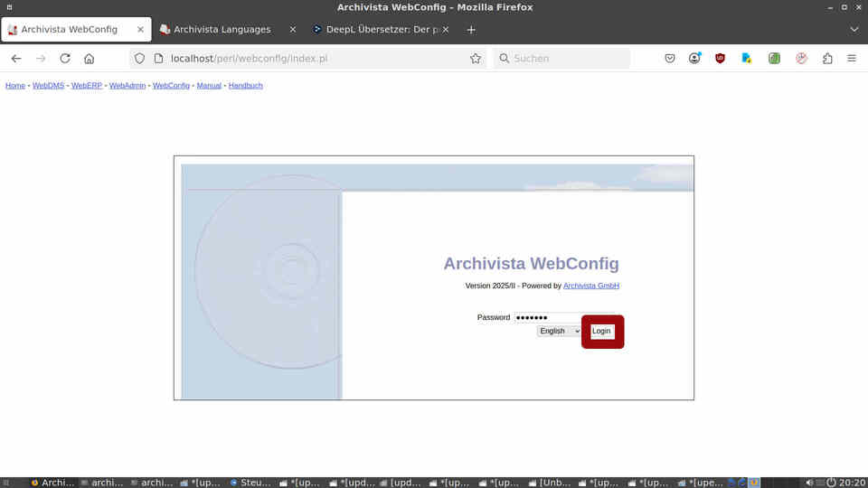
Task: Open the Firefox account icon
Action: (x=694, y=58)
